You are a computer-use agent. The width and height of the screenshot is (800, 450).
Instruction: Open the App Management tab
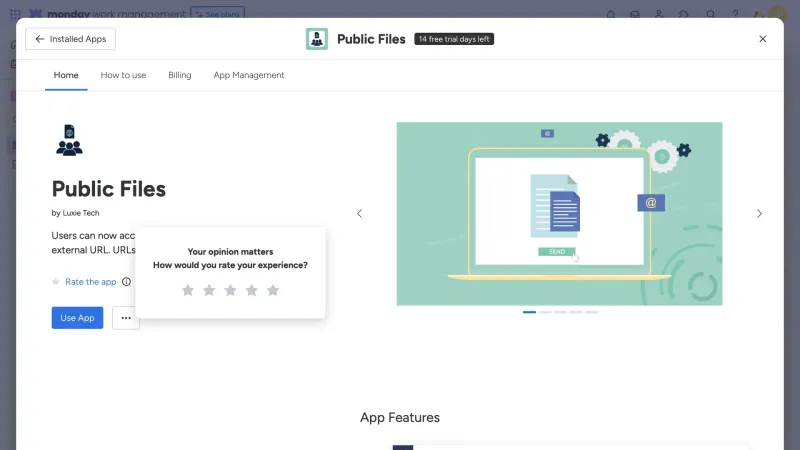click(x=248, y=75)
